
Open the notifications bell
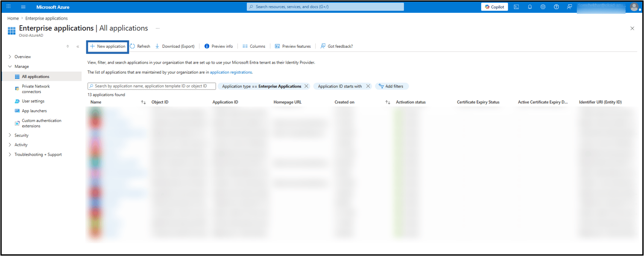coord(530,7)
